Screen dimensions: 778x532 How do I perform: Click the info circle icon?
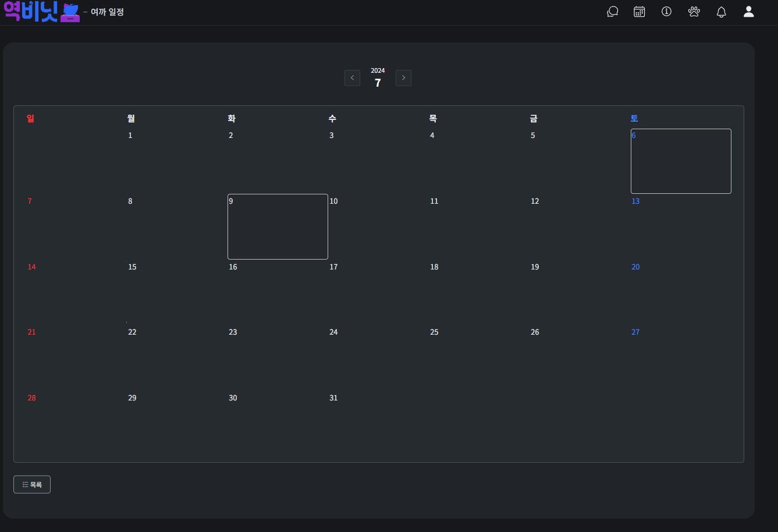pos(667,12)
